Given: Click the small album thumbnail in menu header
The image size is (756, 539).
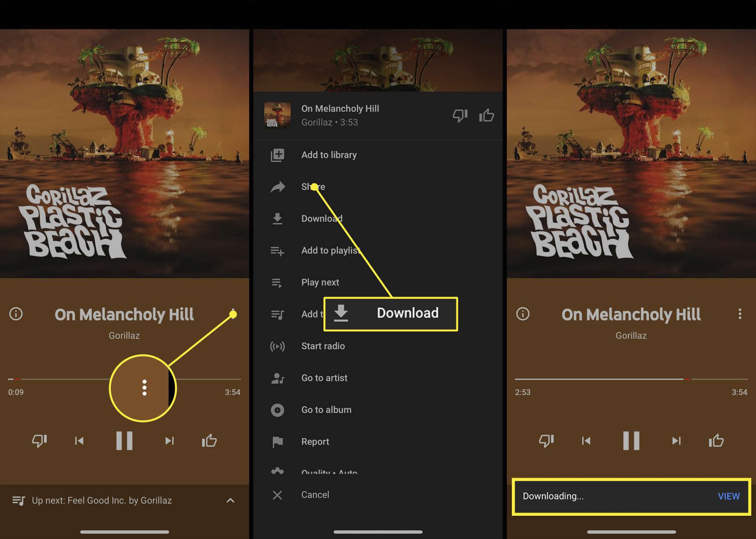Looking at the screenshot, I should tap(277, 115).
